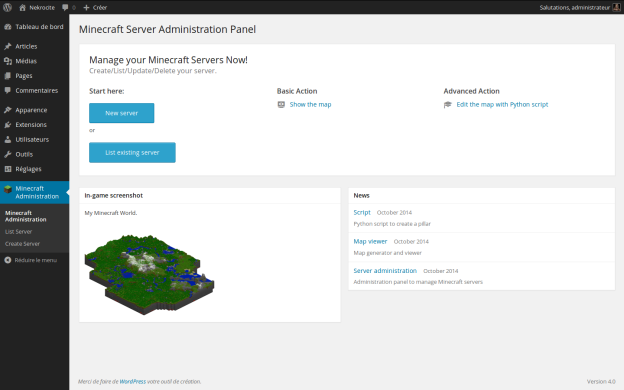Open Edit the map with Python script
Screen dimensions: 624x390
tap(502, 104)
